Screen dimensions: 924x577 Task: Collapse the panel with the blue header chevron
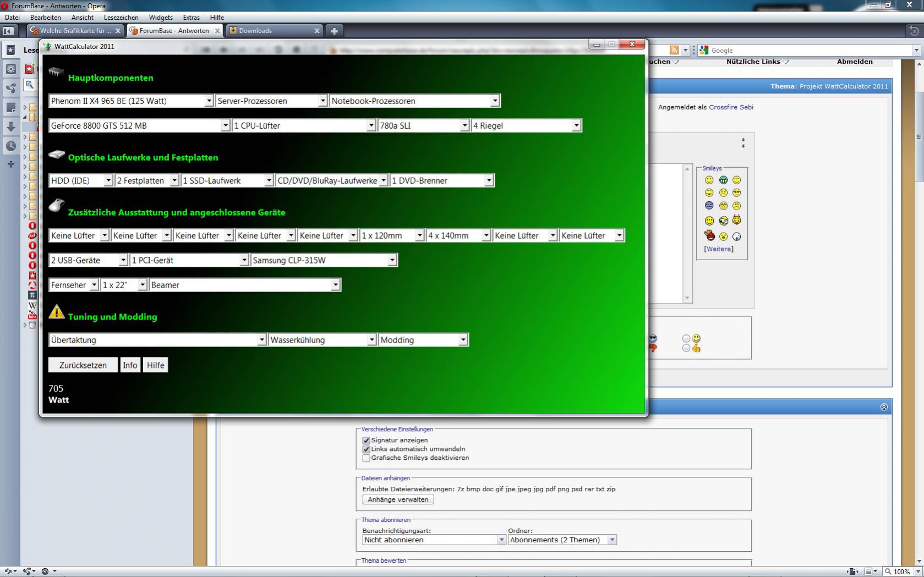tap(884, 407)
